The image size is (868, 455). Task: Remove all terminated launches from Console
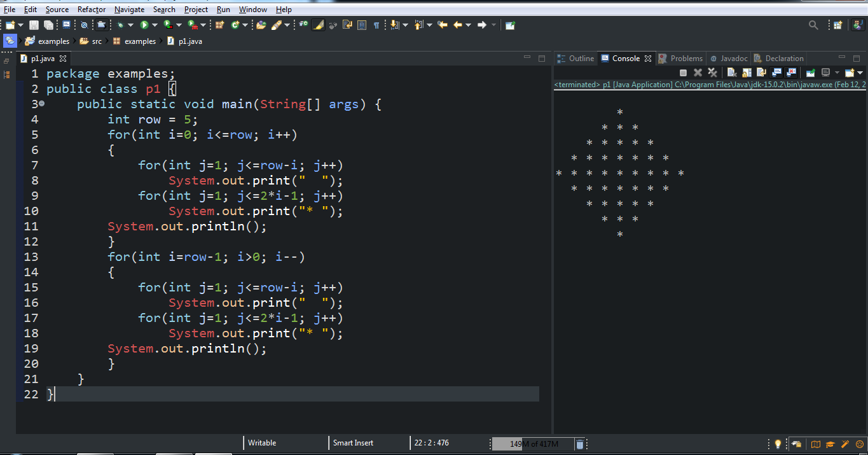(x=712, y=73)
